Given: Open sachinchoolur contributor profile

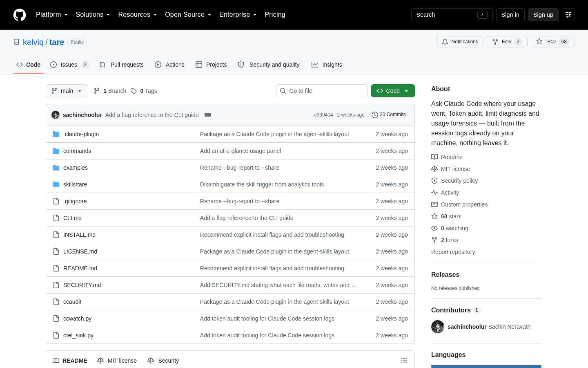Looking at the screenshot, I should coord(467,327).
